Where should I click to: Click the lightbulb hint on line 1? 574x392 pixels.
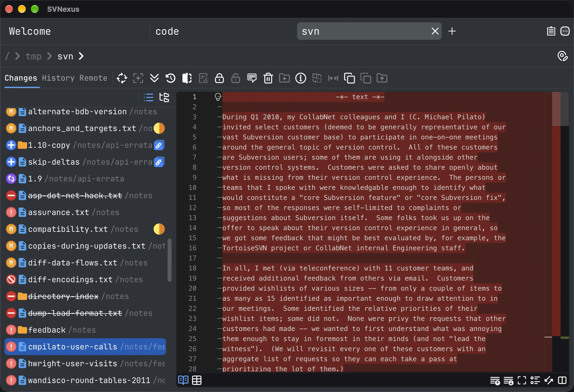pos(218,97)
